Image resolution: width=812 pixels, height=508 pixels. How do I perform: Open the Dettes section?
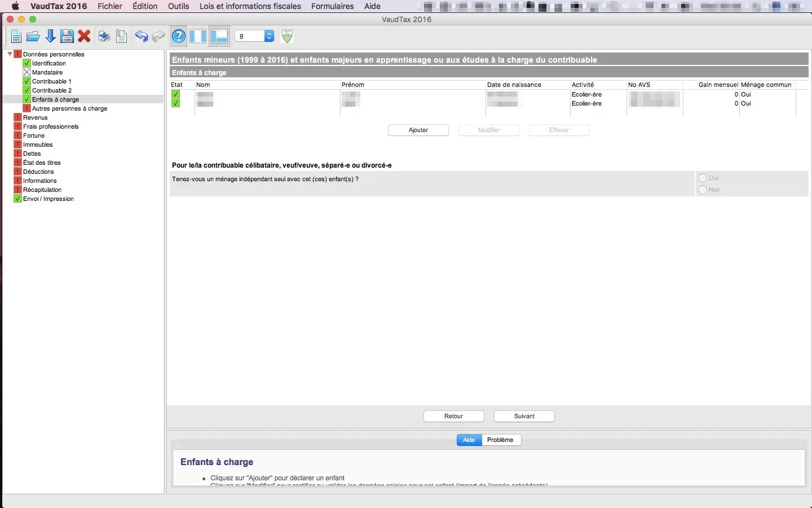(x=32, y=154)
